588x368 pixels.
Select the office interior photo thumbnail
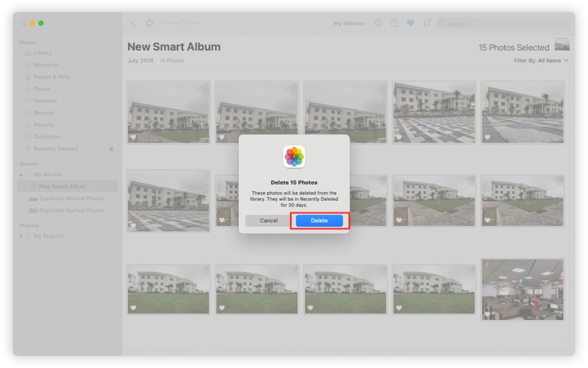[x=522, y=289]
